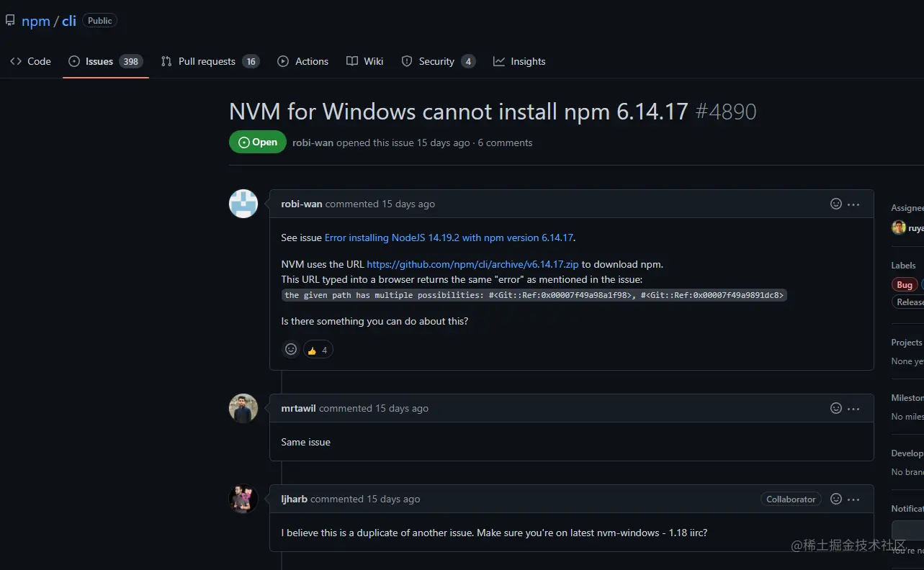This screenshot has width=924, height=570.
Task: Open 'Error installing NodeJS 14.19.2' issue link
Action: (449, 237)
